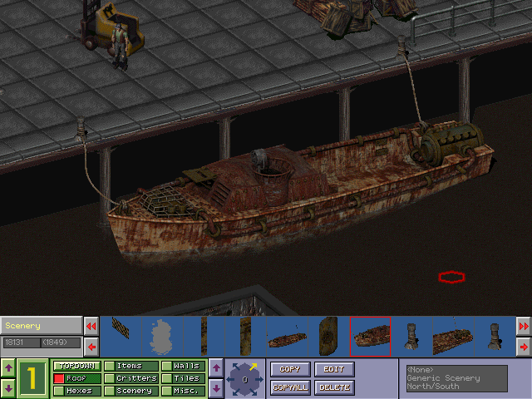Select the small rusty boat thumbnail fifth in palette
Screen dimensions: 532x399
pyautogui.click(x=287, y=336)
